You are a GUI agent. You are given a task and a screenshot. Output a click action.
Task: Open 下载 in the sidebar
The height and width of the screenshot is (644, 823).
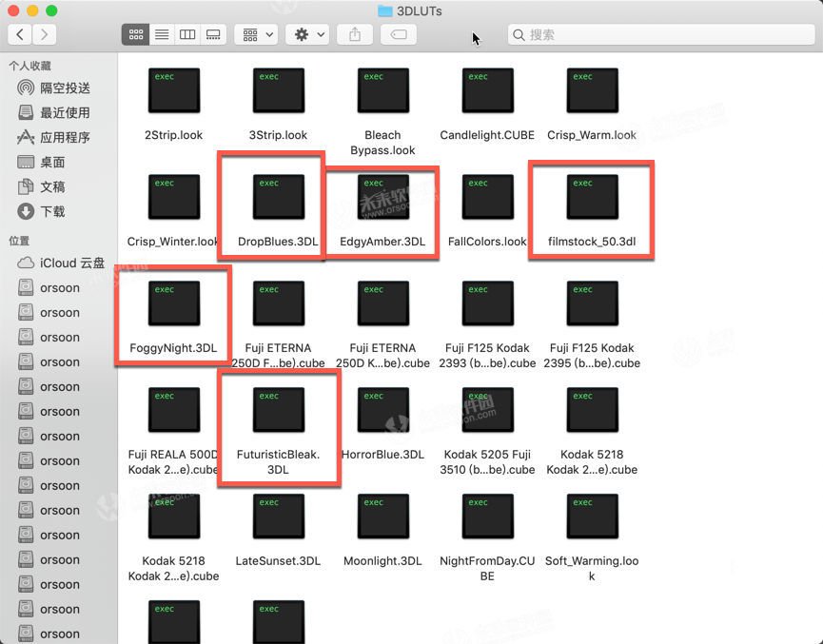41,211
